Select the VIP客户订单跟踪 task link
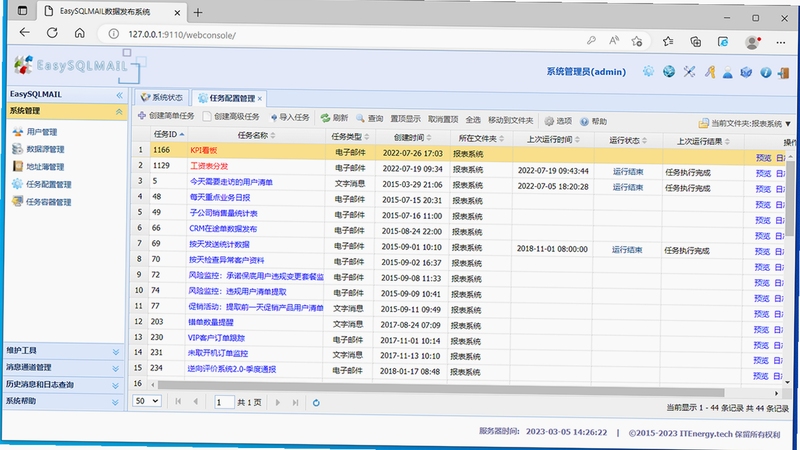The width and height of the screenshot is (800, 450). pos(216,338)
